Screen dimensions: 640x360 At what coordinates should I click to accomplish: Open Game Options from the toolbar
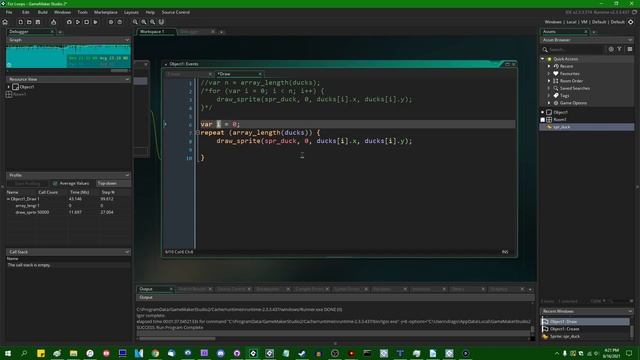(x=111, y=22)
